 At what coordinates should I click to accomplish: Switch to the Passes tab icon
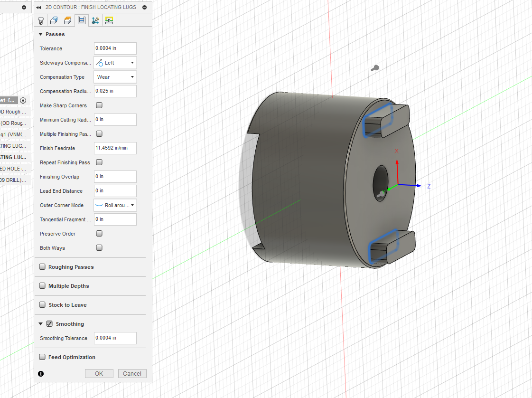81,20
